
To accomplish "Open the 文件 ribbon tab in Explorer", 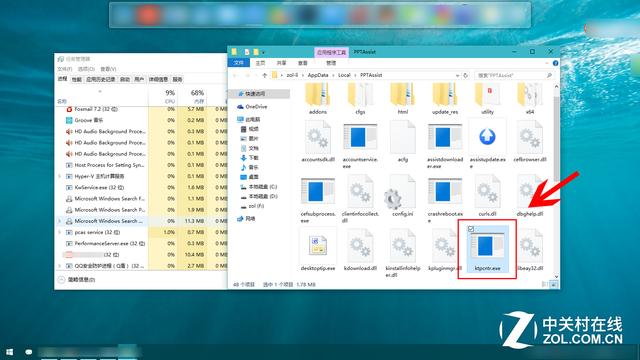I will (x=239, y=63).
